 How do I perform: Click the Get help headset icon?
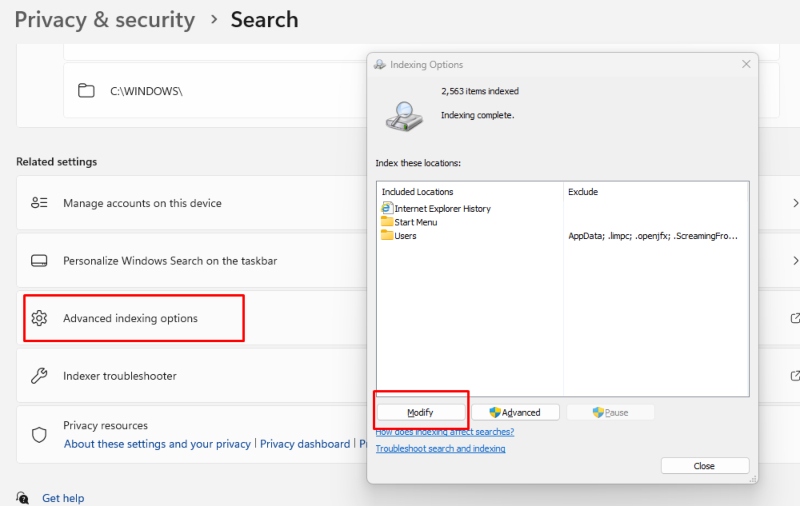[23, 498]
